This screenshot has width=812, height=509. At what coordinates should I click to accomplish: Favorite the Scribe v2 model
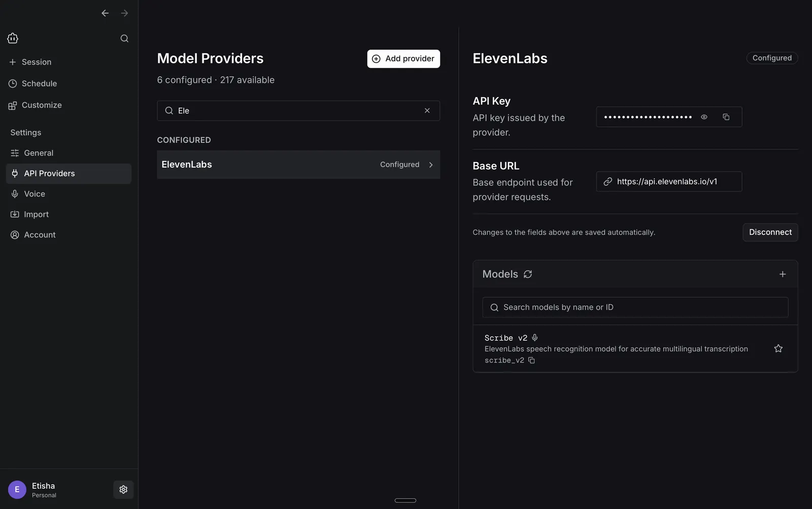(x=779, y=348)
